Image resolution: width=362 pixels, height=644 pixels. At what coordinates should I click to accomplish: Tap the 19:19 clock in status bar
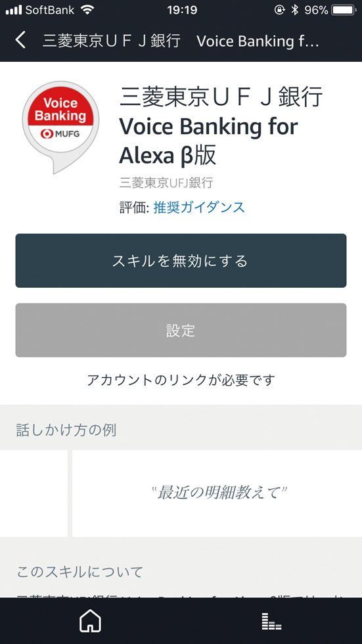[x=182, y=10]
